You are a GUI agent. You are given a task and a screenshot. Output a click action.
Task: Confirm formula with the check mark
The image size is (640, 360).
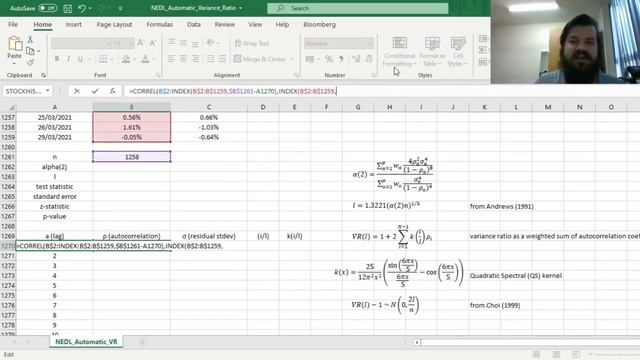(95, 91)
